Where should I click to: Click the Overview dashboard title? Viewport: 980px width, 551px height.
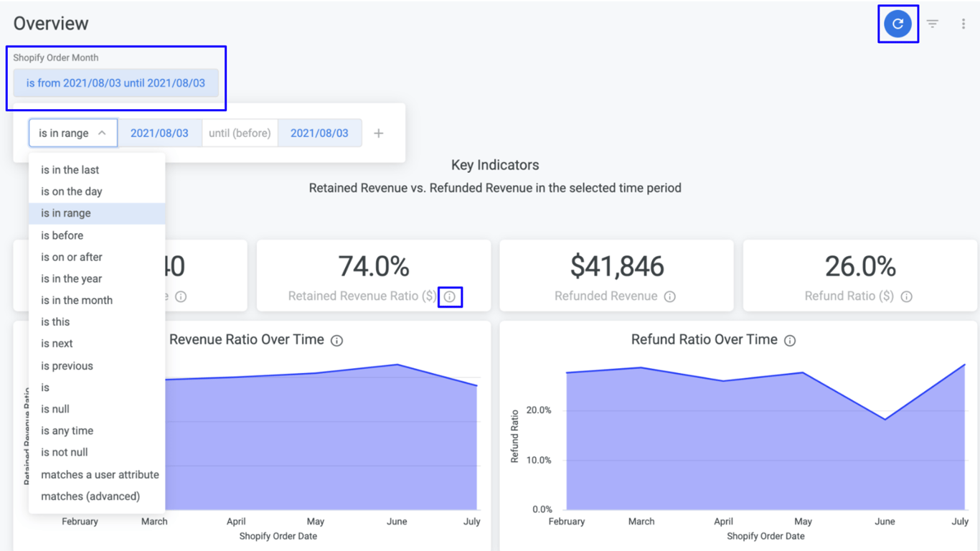(x=51, y=23)
